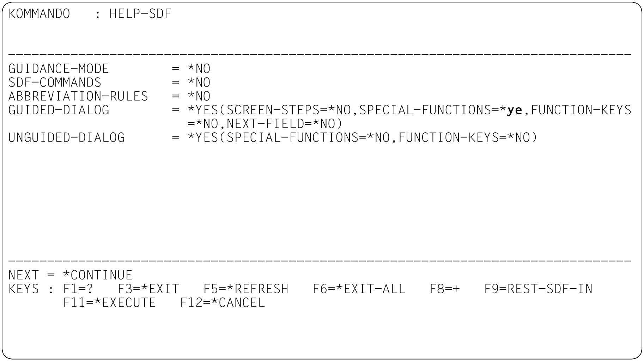Click the F5=*REFRESH key label
The image size is (644, 361).
click(246, 289)
